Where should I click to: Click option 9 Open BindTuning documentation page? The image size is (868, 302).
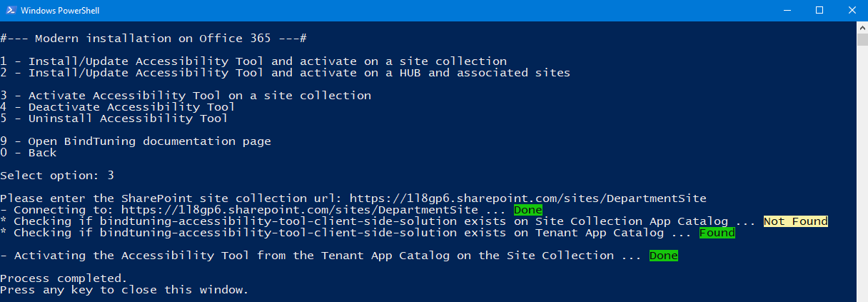click(x=136, y=141)
